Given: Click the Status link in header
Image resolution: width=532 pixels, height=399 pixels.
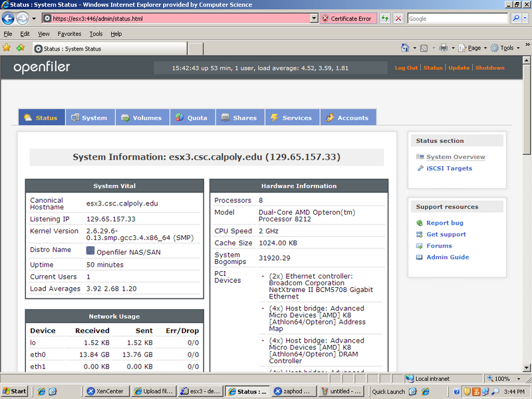Looking at the screenshot, I should tap(433, 68).
